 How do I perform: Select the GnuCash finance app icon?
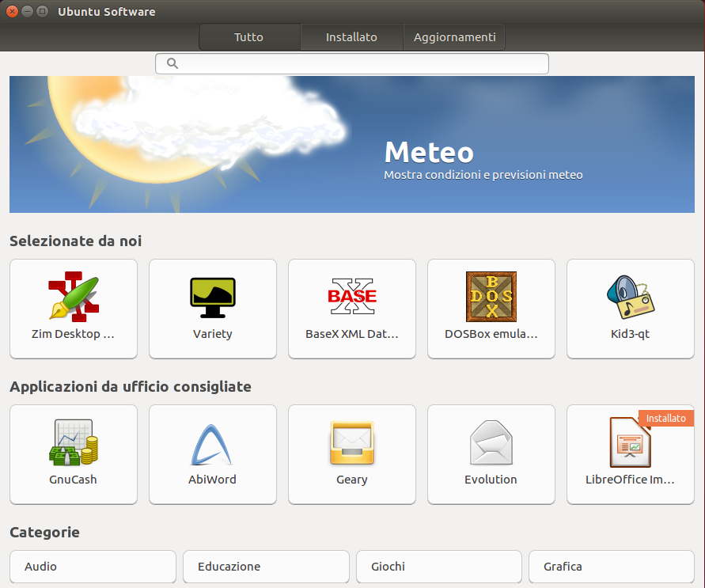(74, 442)
